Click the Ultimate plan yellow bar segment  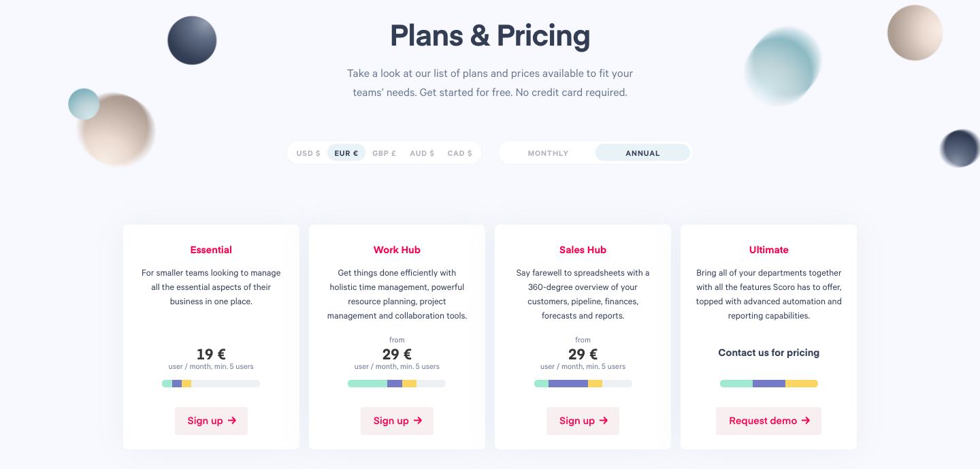point(802,384)
